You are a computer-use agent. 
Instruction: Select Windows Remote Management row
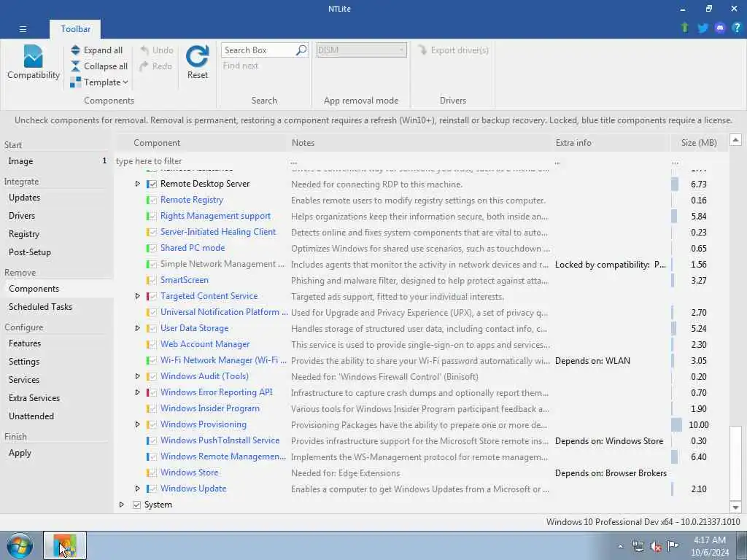(422, 456)
